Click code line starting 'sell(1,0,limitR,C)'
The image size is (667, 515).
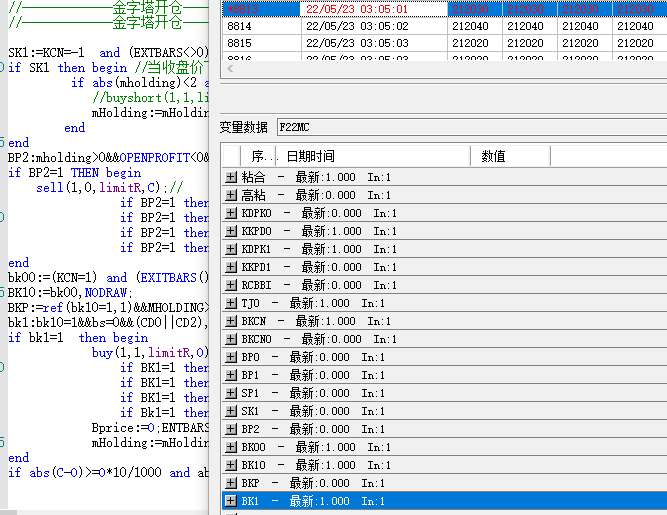[x=110, y=188]
